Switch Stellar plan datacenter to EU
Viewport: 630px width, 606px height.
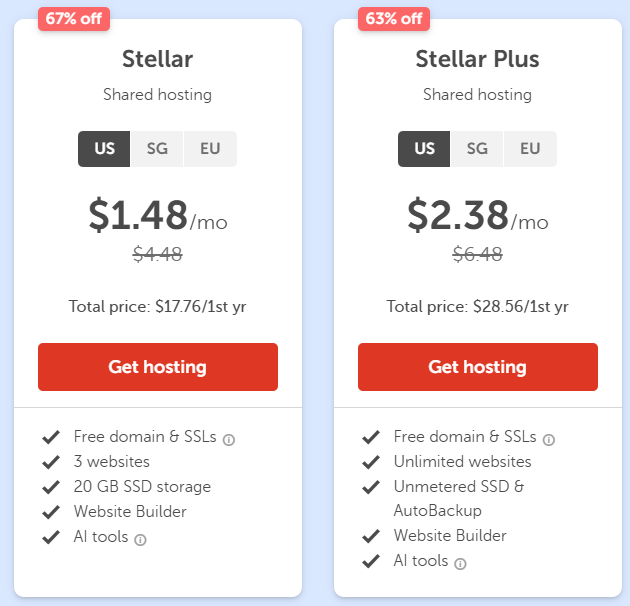[210, 149]
